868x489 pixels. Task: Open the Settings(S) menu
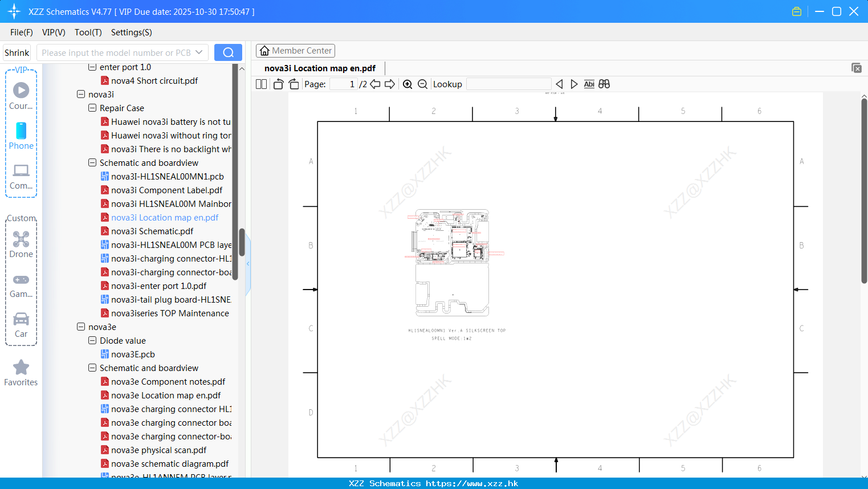pyautogui.click(x=132, y=32)
